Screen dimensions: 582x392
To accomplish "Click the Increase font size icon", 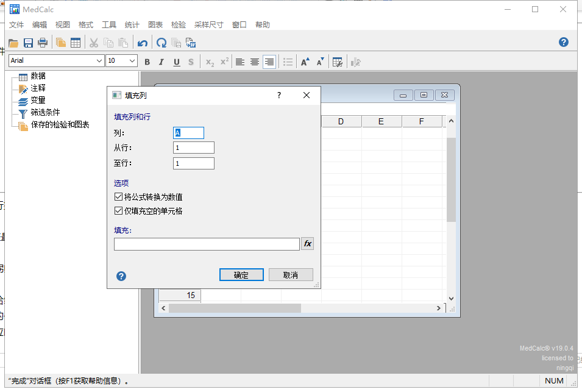I will pyautogui.click(x=305, y=62).
